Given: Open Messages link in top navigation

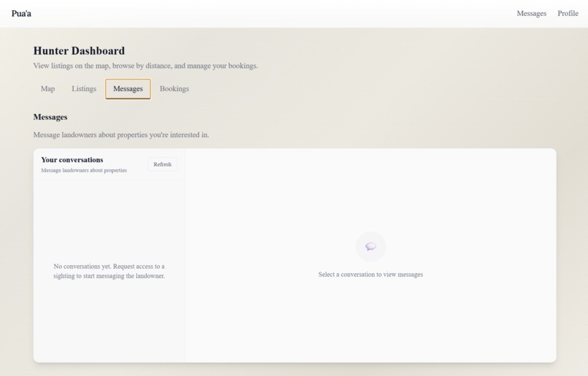Looking at the screenshot, I should (531, 14).
